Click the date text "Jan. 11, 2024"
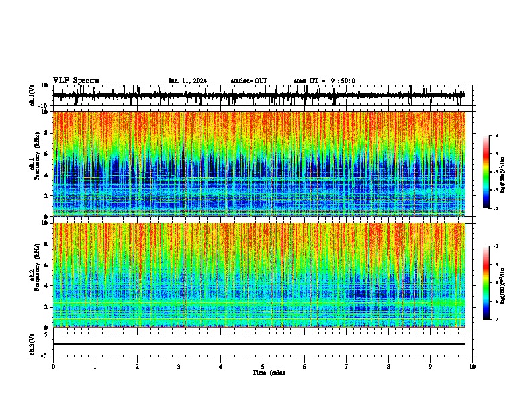This screenshot has width=532, height=411. (187, 81)
